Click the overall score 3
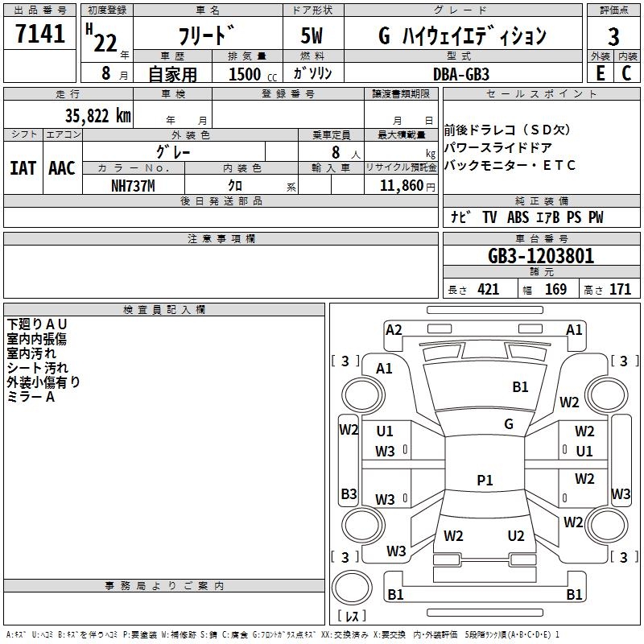Screen dimensions: 644x644 (613, 36)
